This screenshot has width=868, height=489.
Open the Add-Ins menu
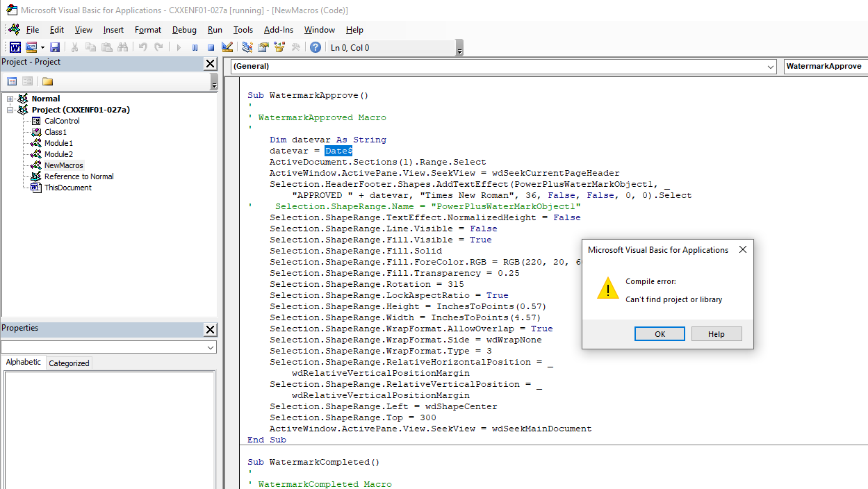pyautogui.click(x=279, y=30)
